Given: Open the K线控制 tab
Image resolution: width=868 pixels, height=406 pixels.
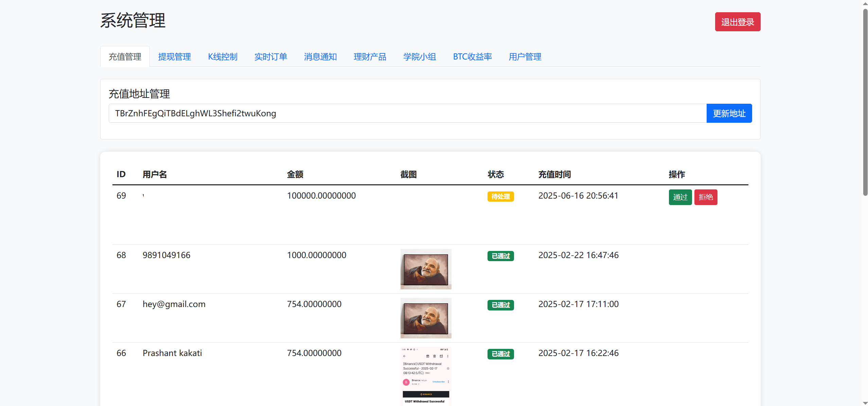Looking at the screenshot, I should pyautogui.click(x=222, y=57).
